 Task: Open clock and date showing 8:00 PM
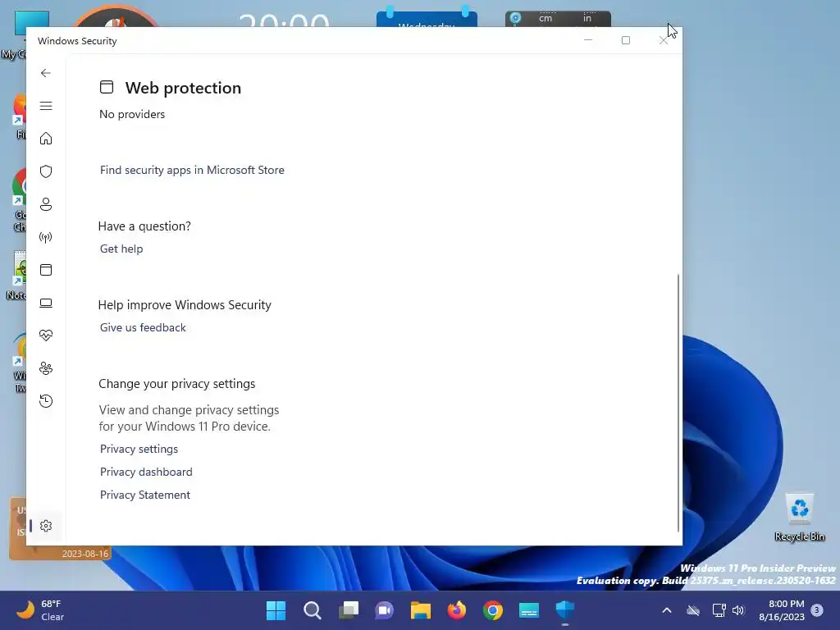point(782,610)
